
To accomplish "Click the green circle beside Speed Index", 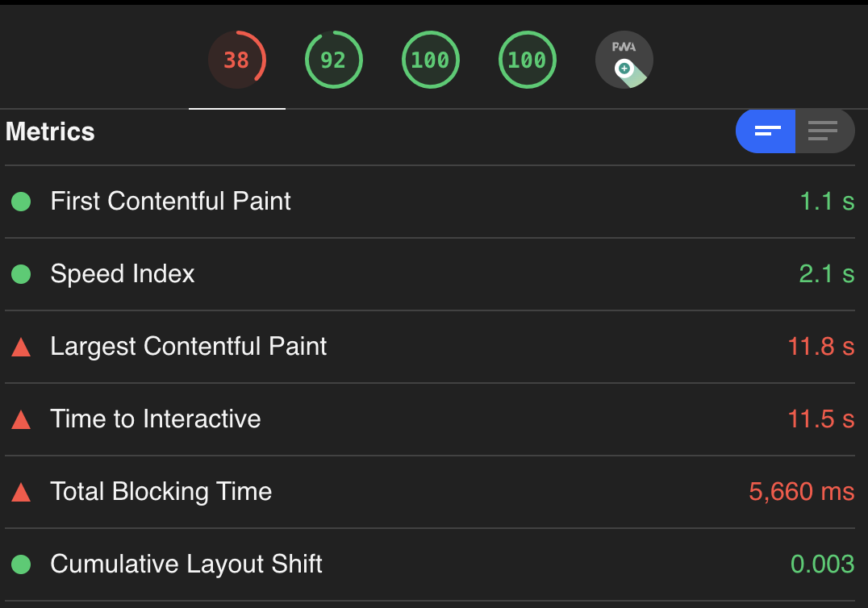I will 21,274.
